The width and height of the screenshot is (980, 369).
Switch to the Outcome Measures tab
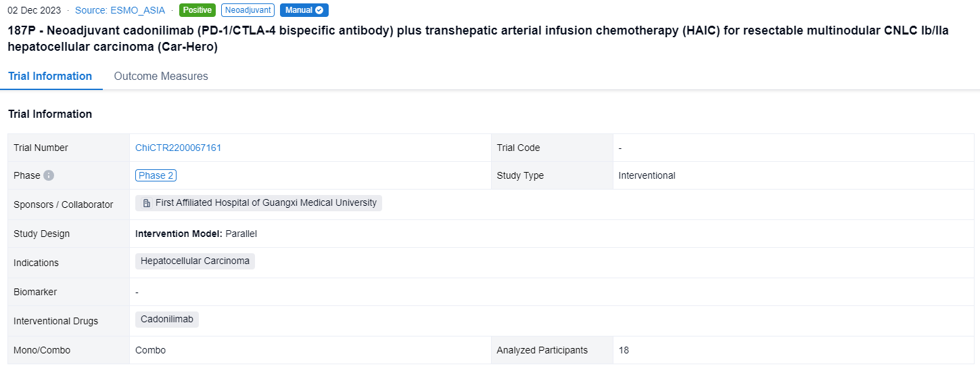[161, 77]
